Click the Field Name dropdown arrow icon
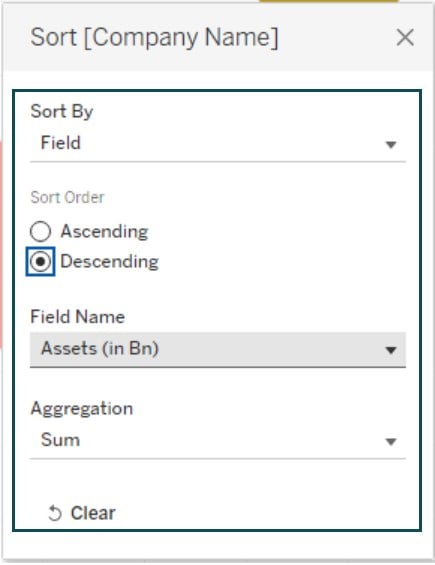This screenshot has width=435, height=565. click(x=391, y=350)
